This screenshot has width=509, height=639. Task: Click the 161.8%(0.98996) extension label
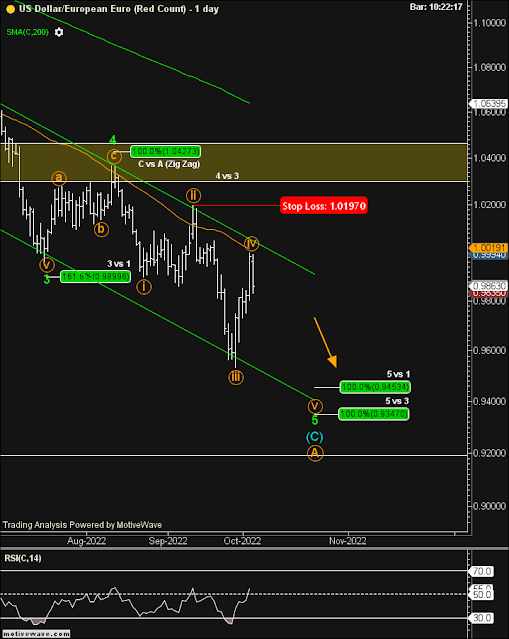coord(95,277)
